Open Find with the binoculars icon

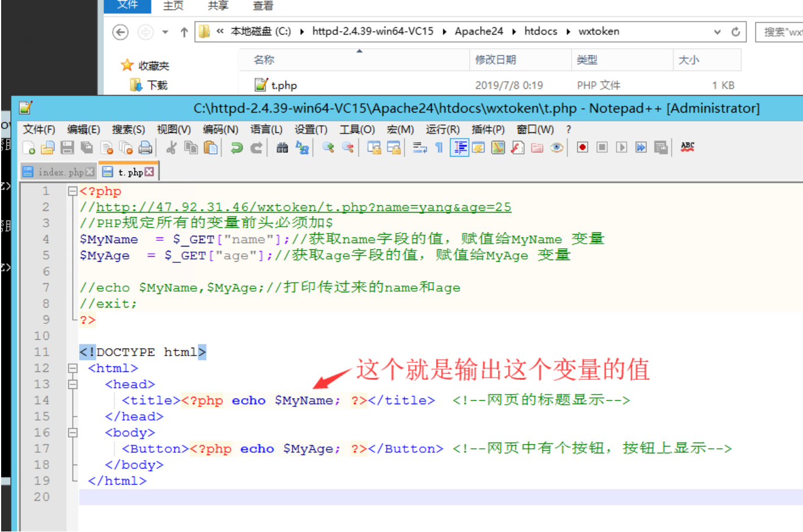coord(282,148)
